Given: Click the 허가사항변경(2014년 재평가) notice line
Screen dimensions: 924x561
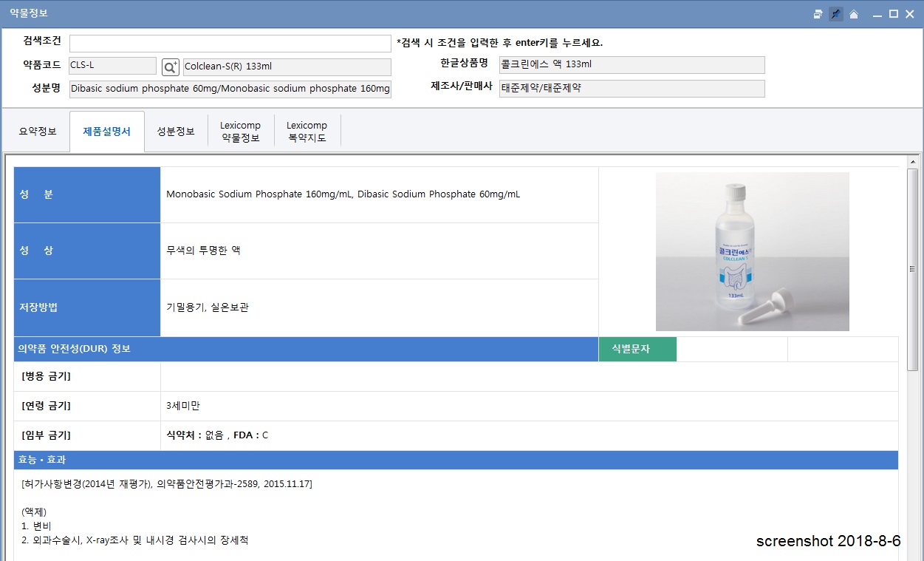Looking at the screenshot, I should (167, 483).
